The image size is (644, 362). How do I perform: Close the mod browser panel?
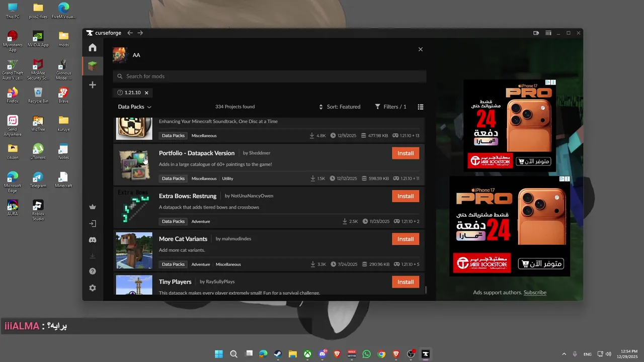pyautogui.click(x=421, y=49)
